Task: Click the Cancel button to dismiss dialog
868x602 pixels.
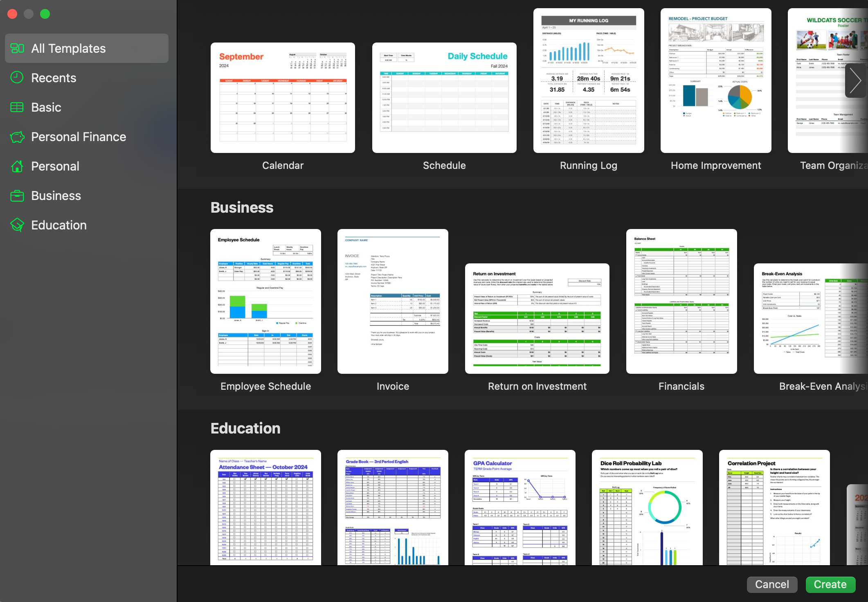Action: point(772,584)
